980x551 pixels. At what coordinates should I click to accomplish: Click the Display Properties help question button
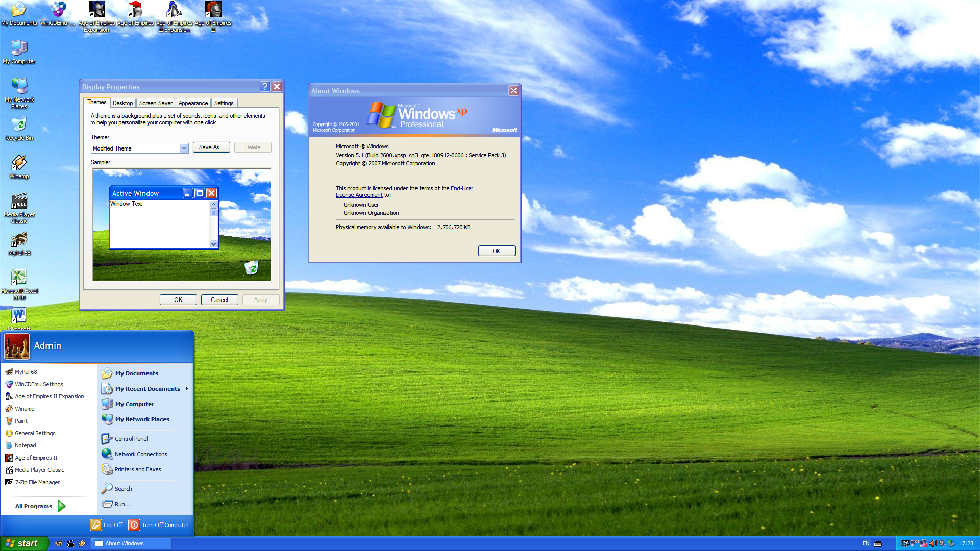265,87
